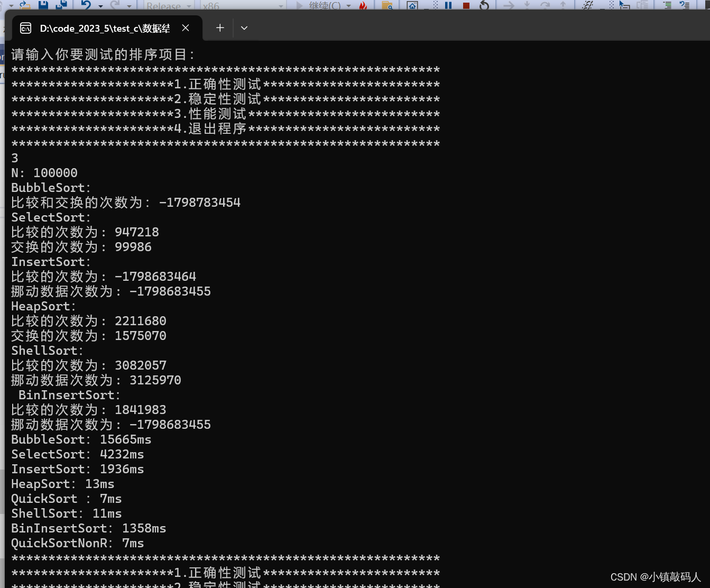Click the BinInsertSort comparison count 1841983
Viewport: 710px width, 588px height.
click(x=141, y=410)
